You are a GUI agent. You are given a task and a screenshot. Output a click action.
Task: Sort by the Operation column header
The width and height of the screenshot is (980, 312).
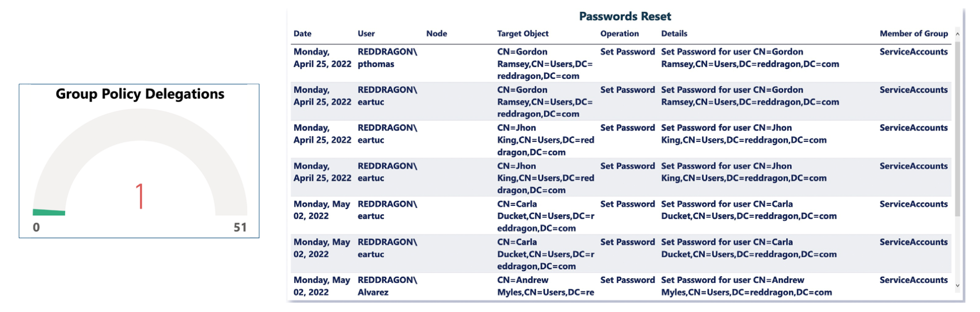619,33
